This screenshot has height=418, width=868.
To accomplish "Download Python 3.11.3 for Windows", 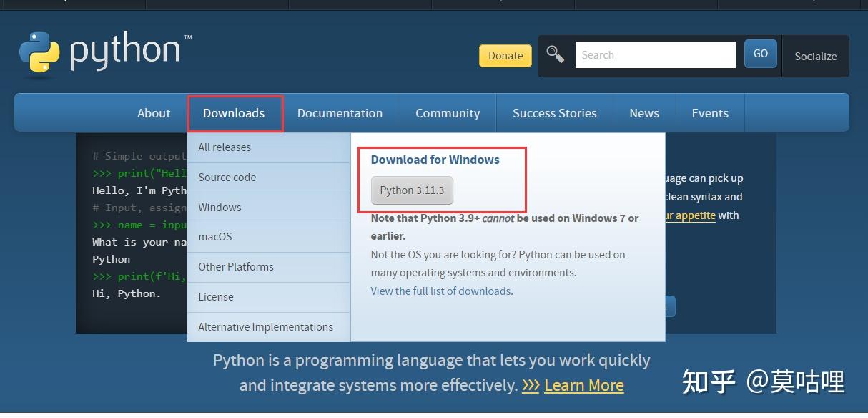I will point(412,190).
